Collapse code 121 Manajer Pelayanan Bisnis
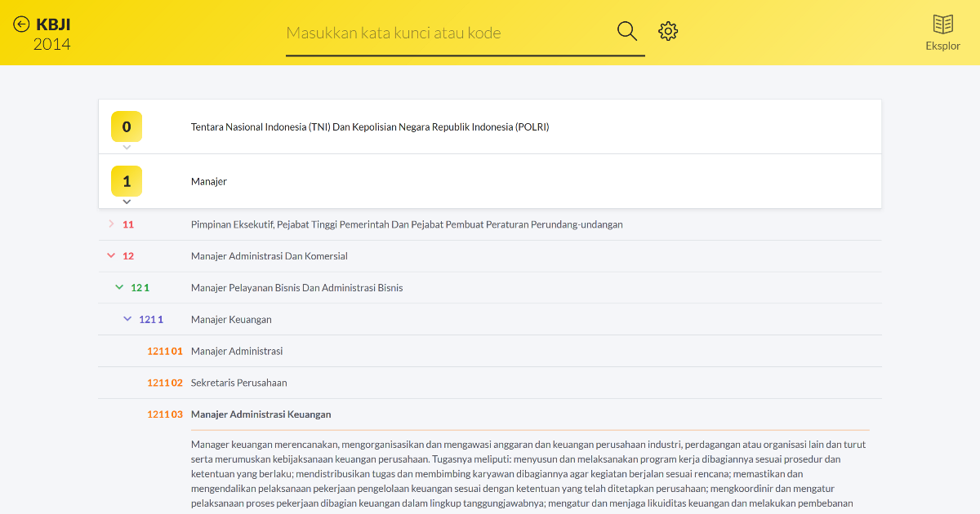 [119, 287]
